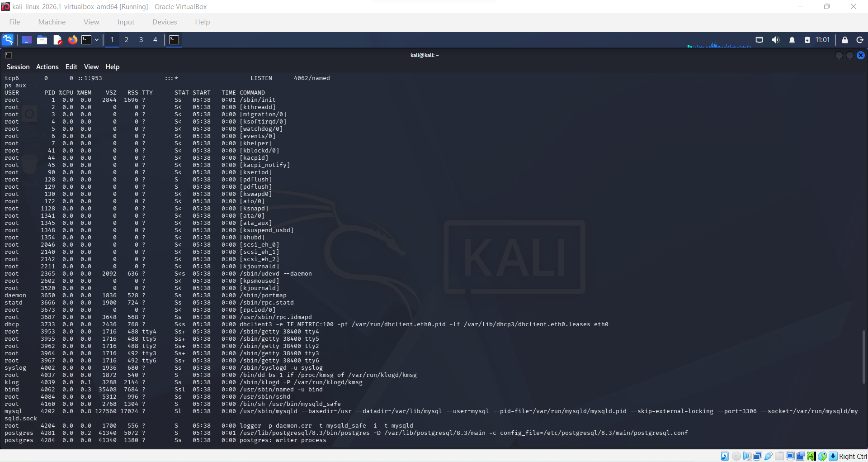868x462 pixels.
Task: Click the '4062/named' listener text
Action: pos(312,78)
